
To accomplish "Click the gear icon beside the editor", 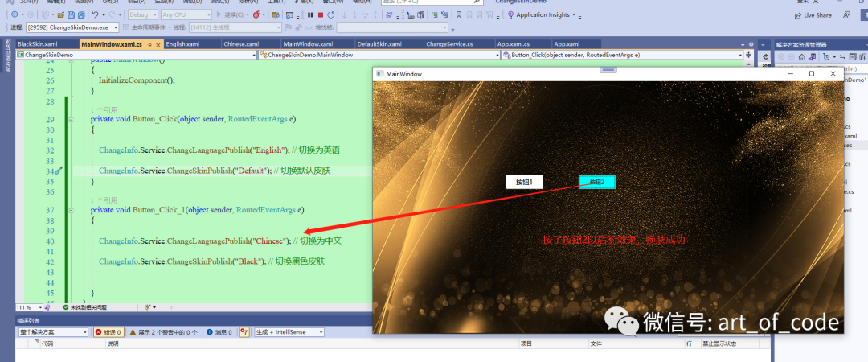I will coord(766,56).
